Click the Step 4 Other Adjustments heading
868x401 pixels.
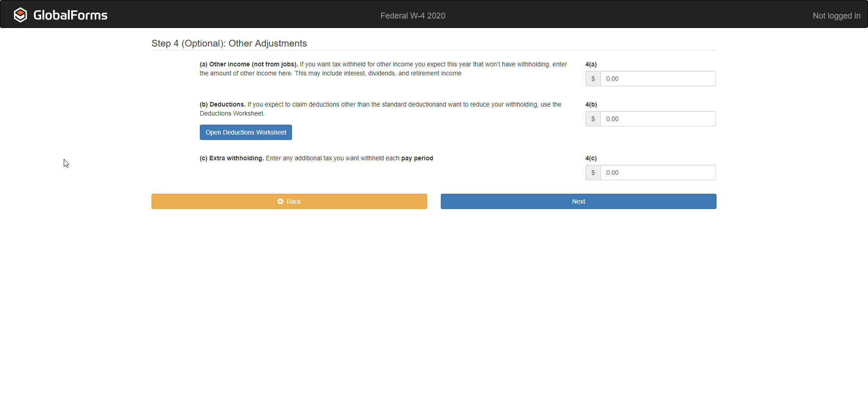coord(229,43)
